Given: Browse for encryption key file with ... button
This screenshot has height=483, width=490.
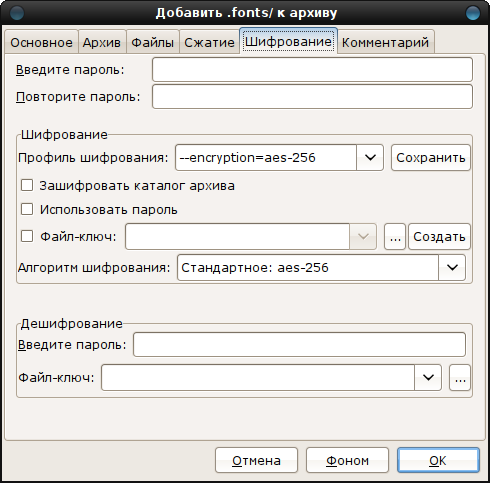Looking at the screenshot, I should click(395, 237).
